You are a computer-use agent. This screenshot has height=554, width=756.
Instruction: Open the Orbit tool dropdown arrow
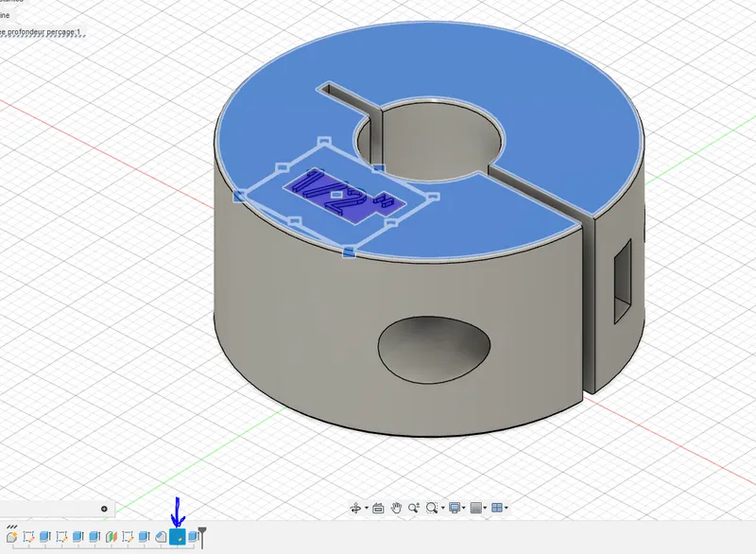pos(366,509)
